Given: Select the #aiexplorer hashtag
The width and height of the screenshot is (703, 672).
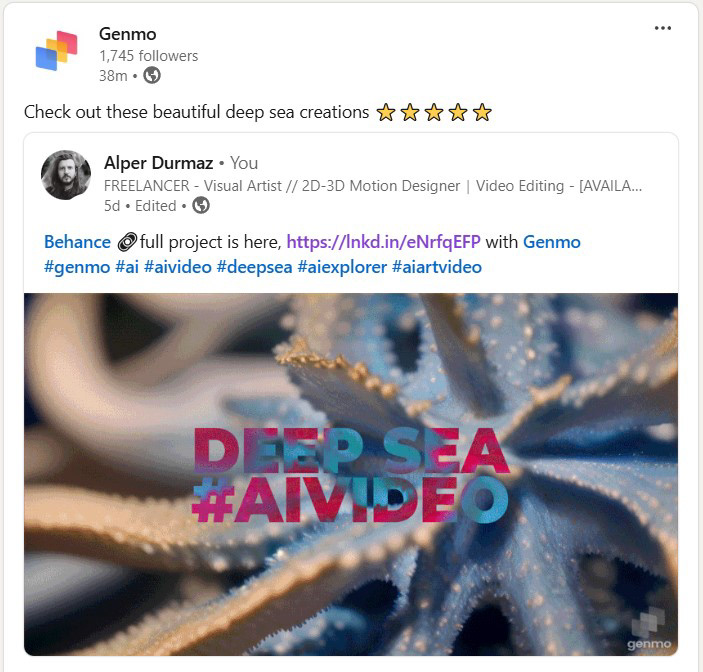Looking at the screenshot, I should [342, 267].
